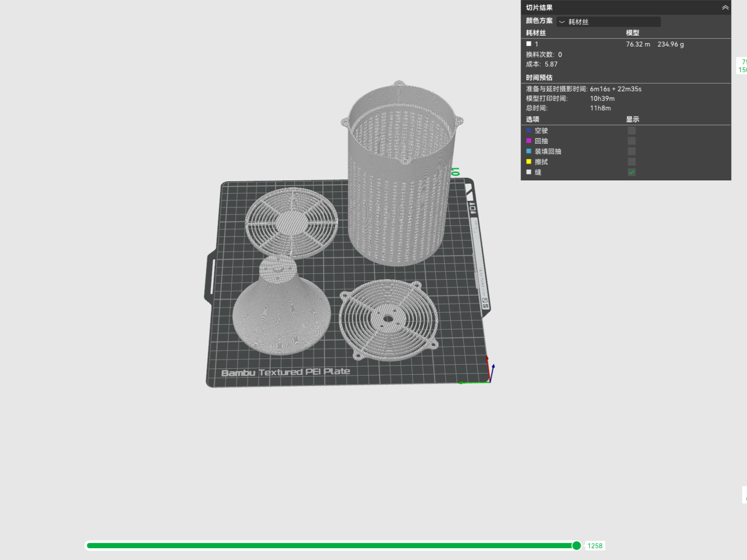Click the 切片结果 panel title
This screenshot has width=747, height=560.
pos(539,7)
